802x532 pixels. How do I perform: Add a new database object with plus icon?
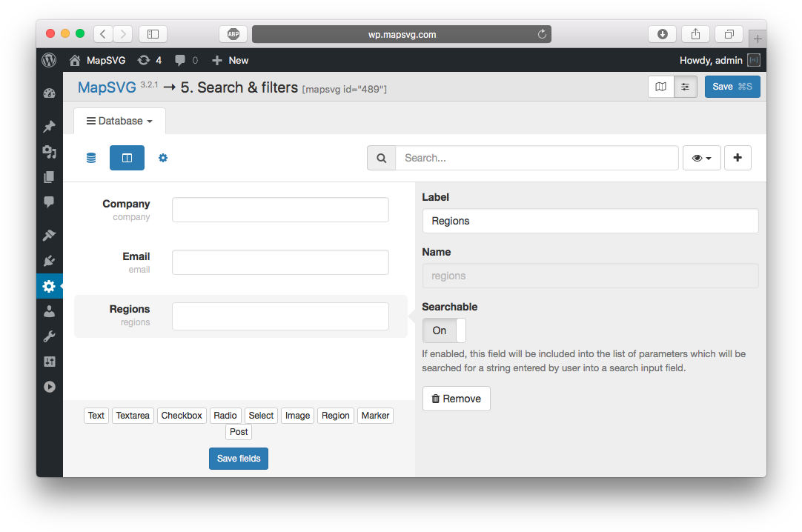738,157
